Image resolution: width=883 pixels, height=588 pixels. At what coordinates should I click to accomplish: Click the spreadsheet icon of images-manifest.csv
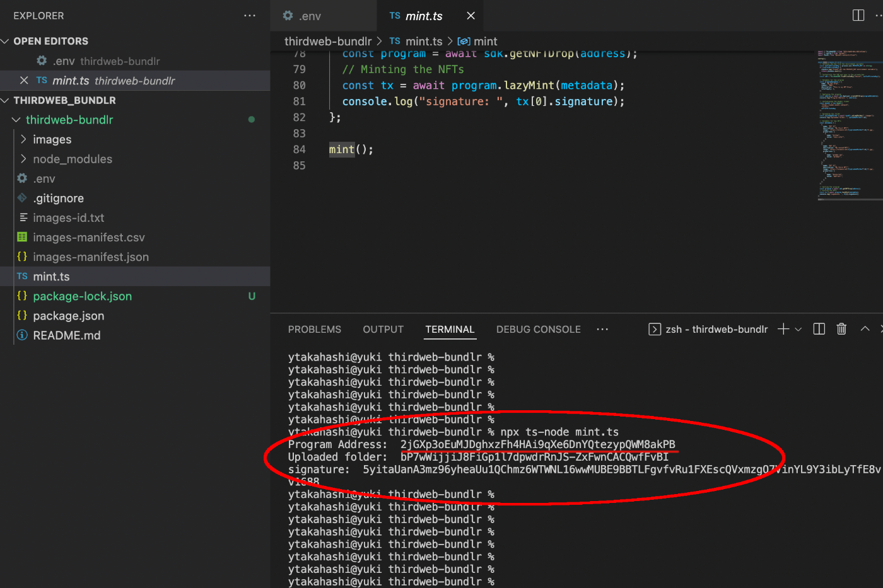22,237
